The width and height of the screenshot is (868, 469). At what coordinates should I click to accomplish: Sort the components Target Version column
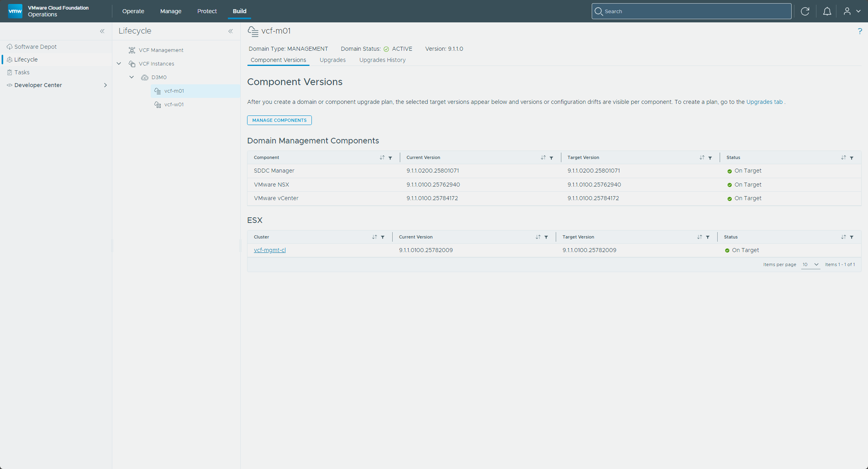click(702, 157)
